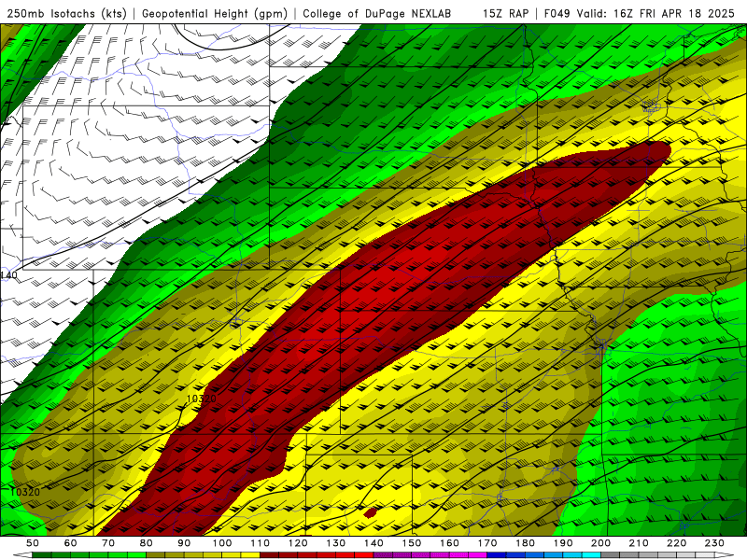Click the legend value 160

[449, 543]
